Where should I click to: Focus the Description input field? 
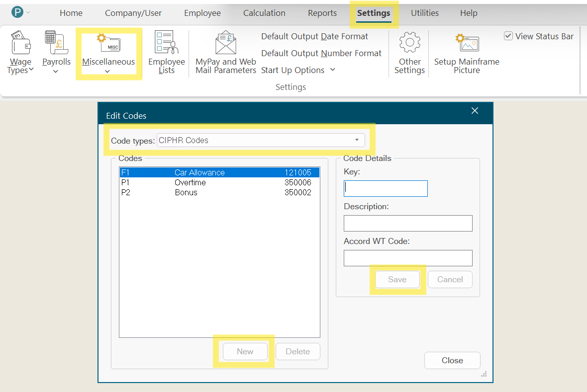tap(408, 223)
